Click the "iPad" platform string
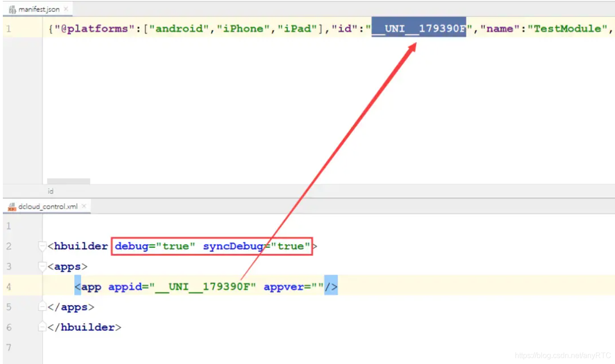Viewport: 615px width, 364px height. 297,29
